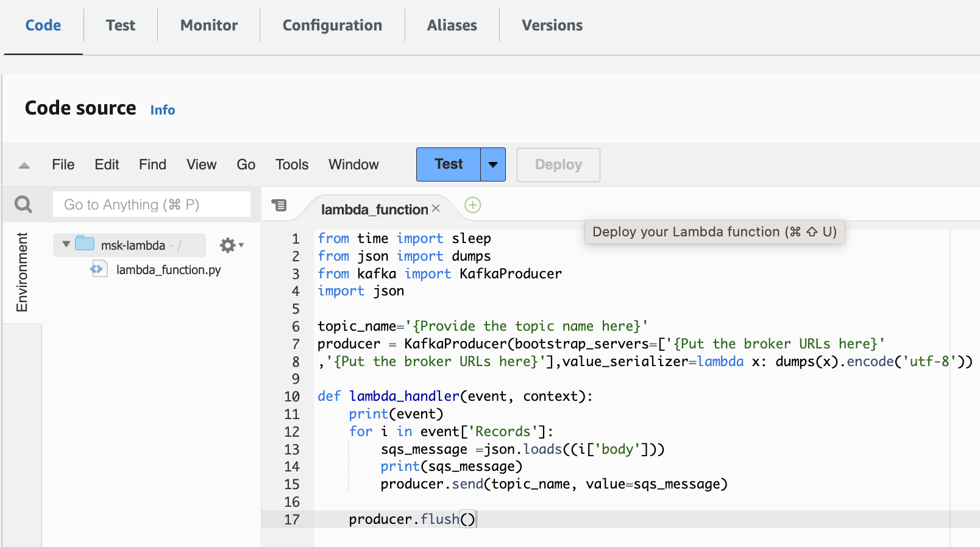
Task: Click the 'from time import sleep' line
Action: [404, 239]
